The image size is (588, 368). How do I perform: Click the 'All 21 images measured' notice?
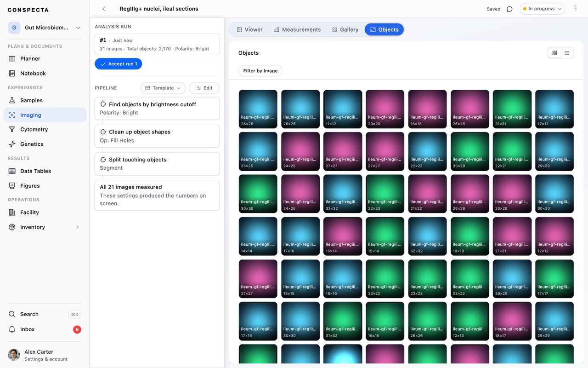[x=157, y=195]
